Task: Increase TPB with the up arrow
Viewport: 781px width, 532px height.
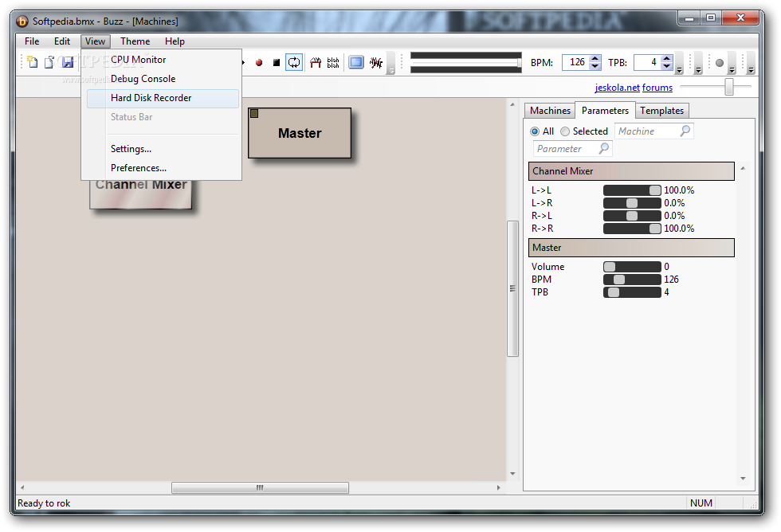Action: (x=667, y=59)
